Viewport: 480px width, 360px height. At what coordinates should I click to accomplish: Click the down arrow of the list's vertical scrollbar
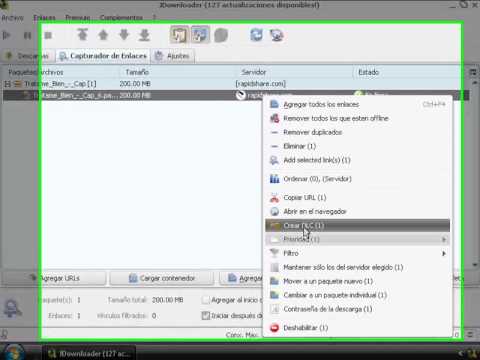coord(475,265)
